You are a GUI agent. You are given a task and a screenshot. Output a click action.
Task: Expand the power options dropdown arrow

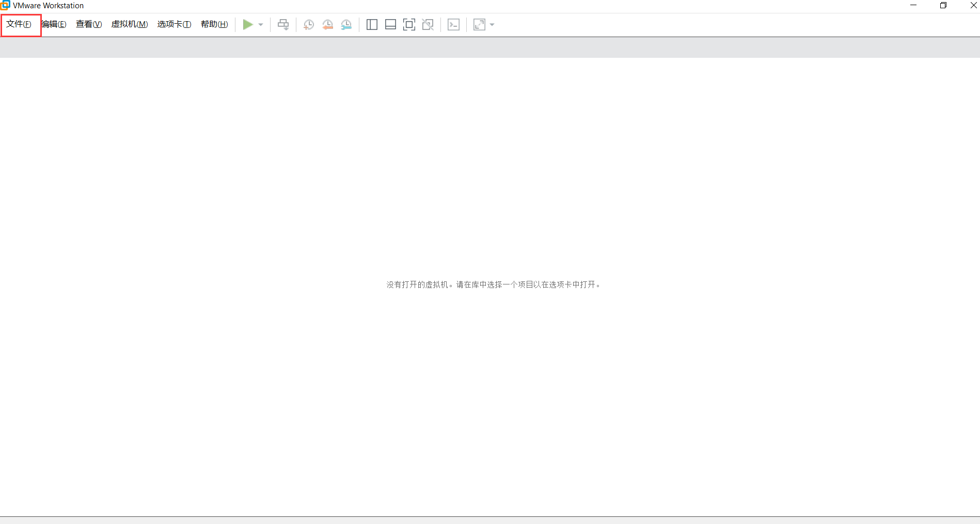coord(261,25)
